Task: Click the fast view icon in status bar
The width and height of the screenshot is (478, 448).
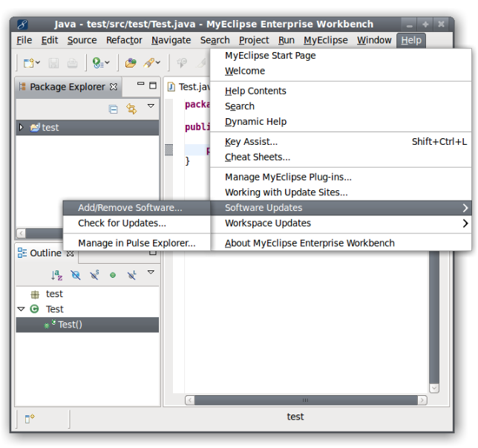Action: (x=30, y=418)
